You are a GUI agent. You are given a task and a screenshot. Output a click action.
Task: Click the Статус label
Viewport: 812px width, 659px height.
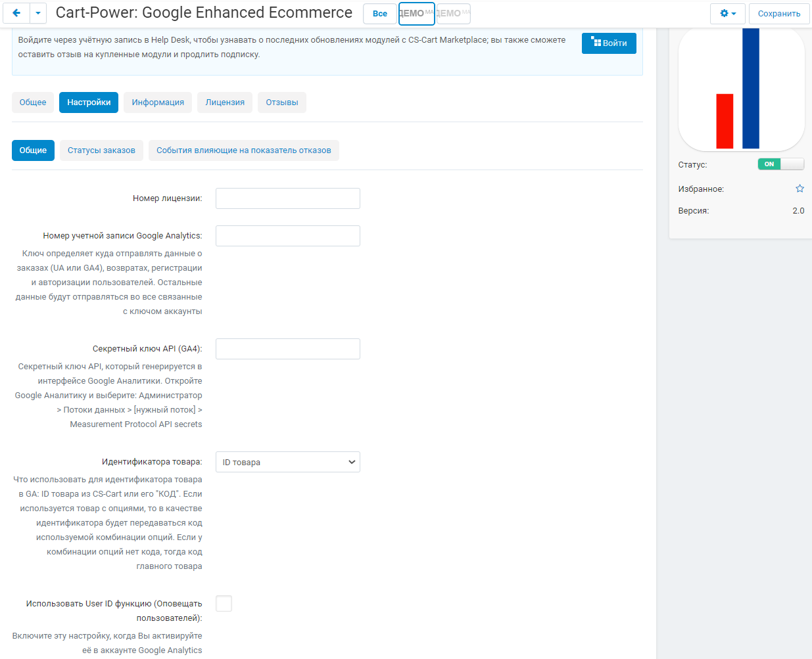point(693,165)
